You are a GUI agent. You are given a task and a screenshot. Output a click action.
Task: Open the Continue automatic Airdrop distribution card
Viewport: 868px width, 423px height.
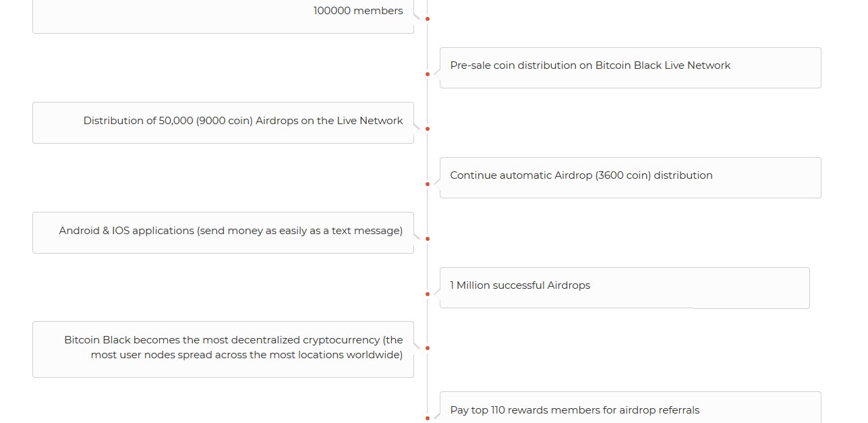[x=631, y=177]
